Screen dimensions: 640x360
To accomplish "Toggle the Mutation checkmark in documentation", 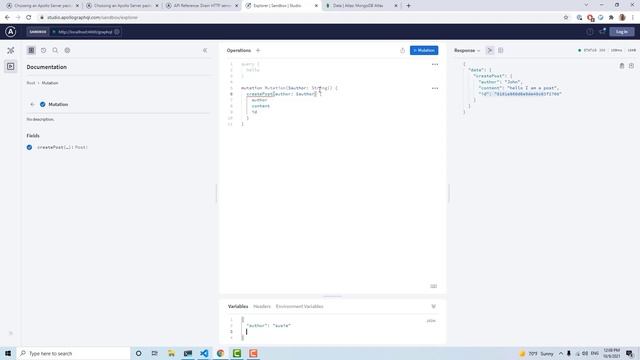I will pyautogui.click(x=42, y=104).
